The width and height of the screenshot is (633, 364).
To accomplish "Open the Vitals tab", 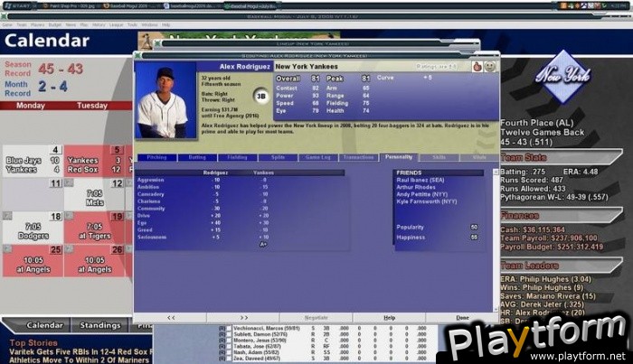I will 479,157.
